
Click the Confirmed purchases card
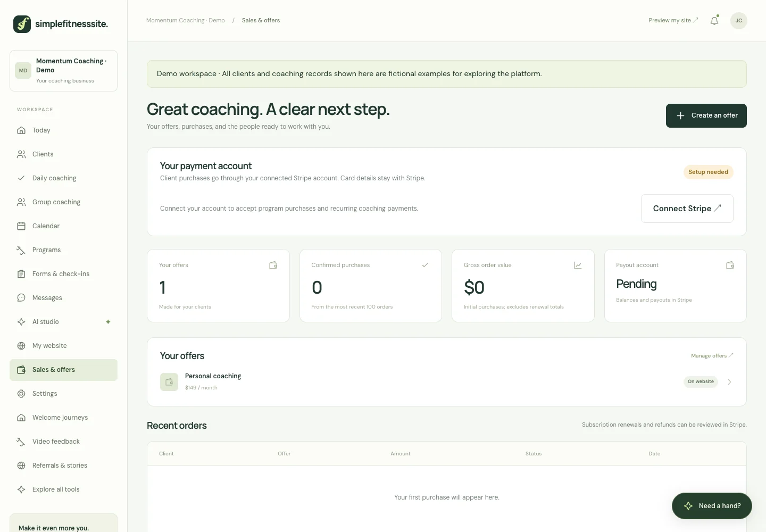tap(371, 286)
